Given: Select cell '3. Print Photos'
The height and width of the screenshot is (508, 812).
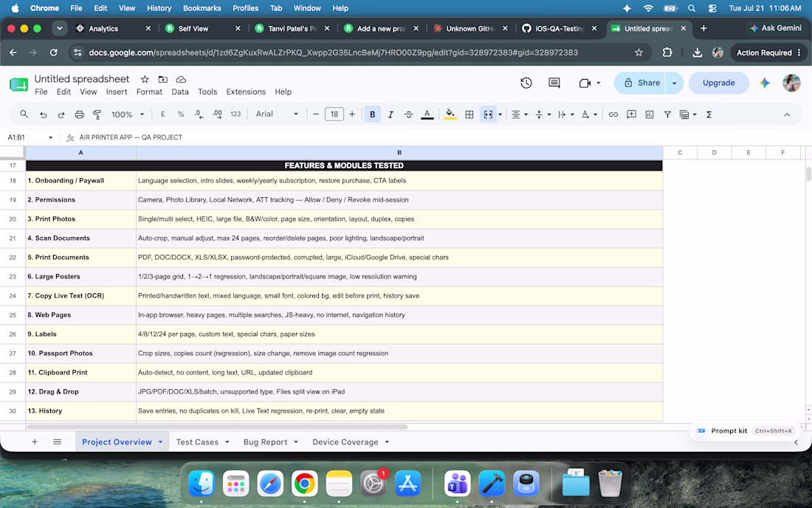Looking at the screenshot, I should [80, 219].
